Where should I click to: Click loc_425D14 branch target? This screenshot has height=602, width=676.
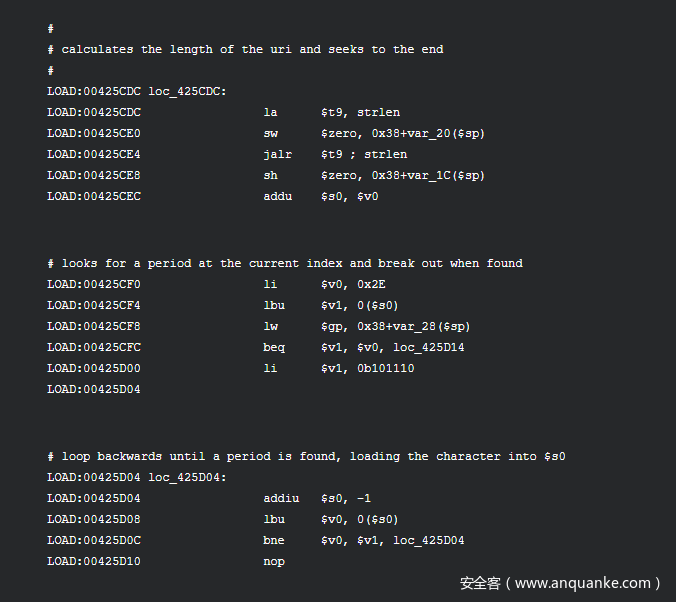(x=429, y=348)
